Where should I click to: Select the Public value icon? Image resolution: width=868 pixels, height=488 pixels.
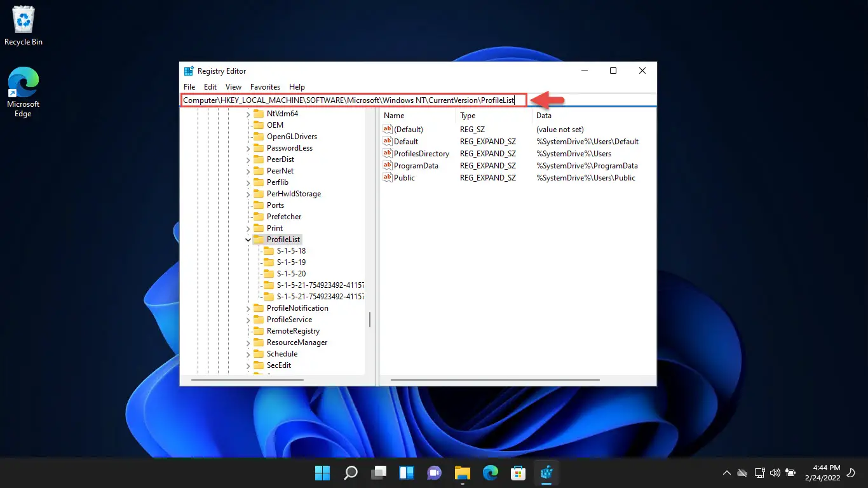[388, 177]
